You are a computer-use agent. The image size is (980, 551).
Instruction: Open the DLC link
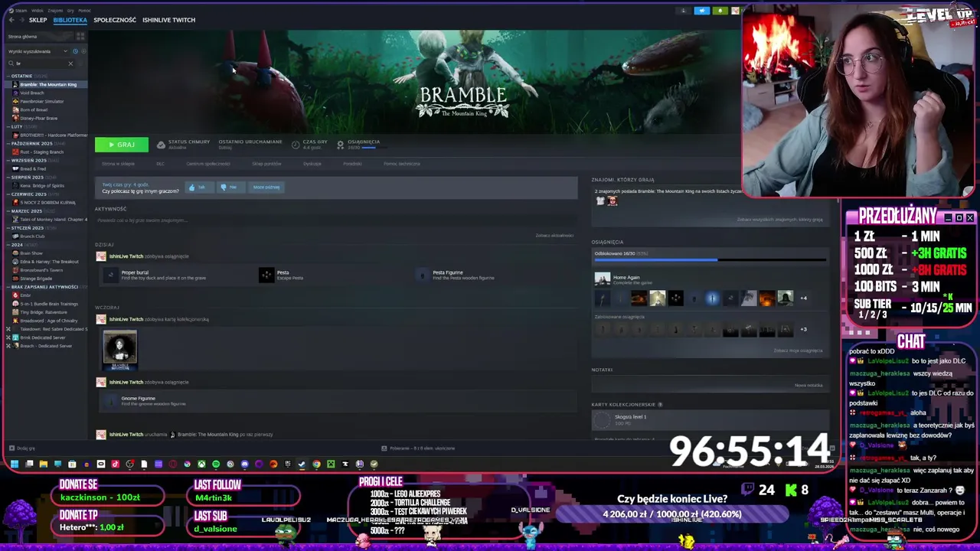pos(160,164)
